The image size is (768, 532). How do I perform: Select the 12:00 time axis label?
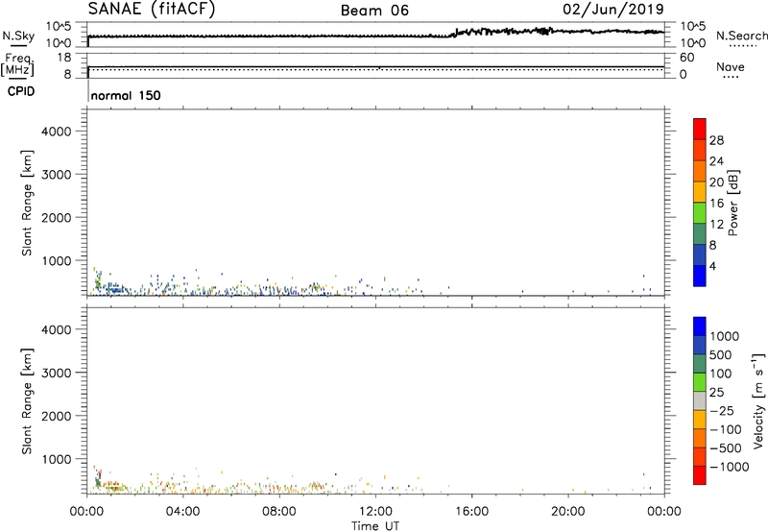point(375,512)
